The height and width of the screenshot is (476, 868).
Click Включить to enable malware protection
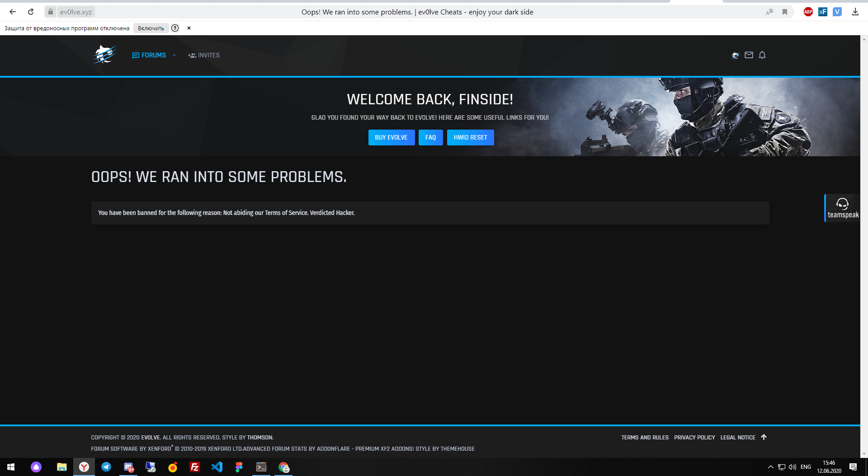point(151,28)
